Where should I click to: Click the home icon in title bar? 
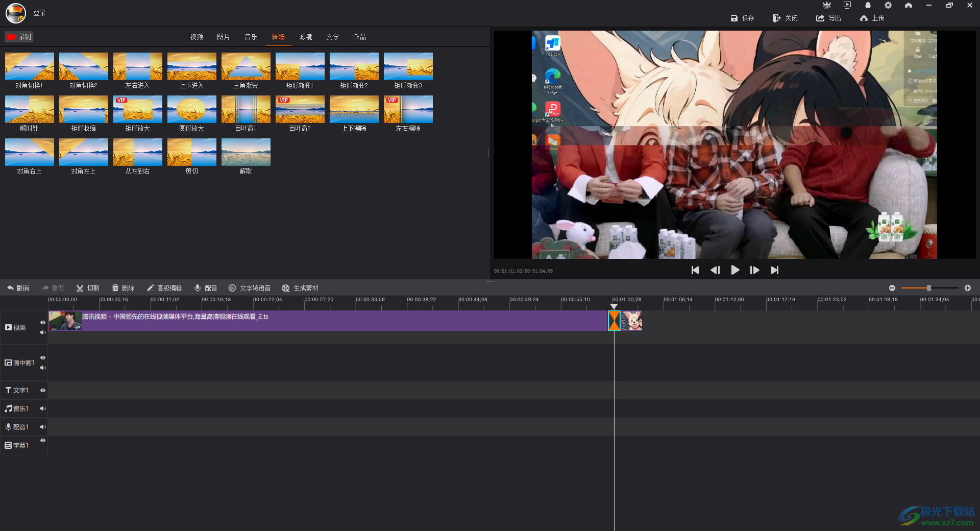coord(909,5)
